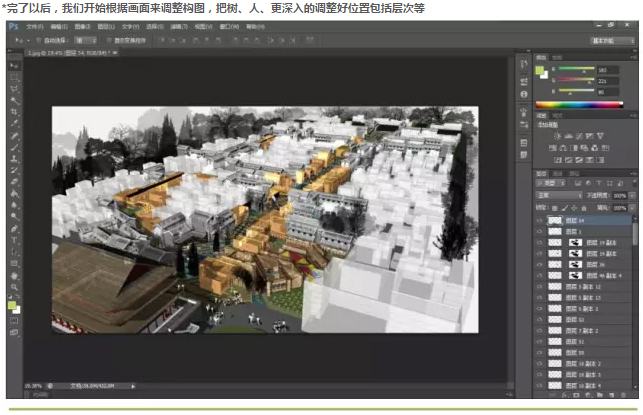Click the G value input field
This screenshot has width=643, height=415.
pyautogui.click(x=608, y=81)
